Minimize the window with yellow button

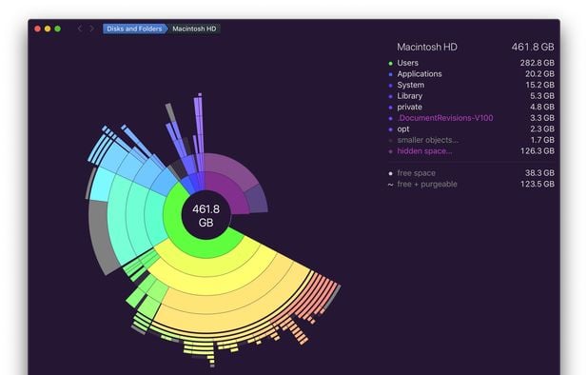coord(48,29)
